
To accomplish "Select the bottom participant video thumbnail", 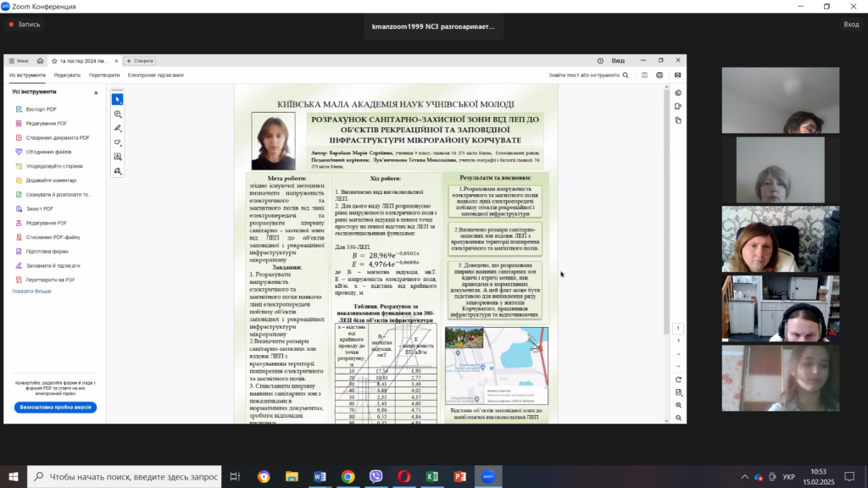I will pos(781,379).
